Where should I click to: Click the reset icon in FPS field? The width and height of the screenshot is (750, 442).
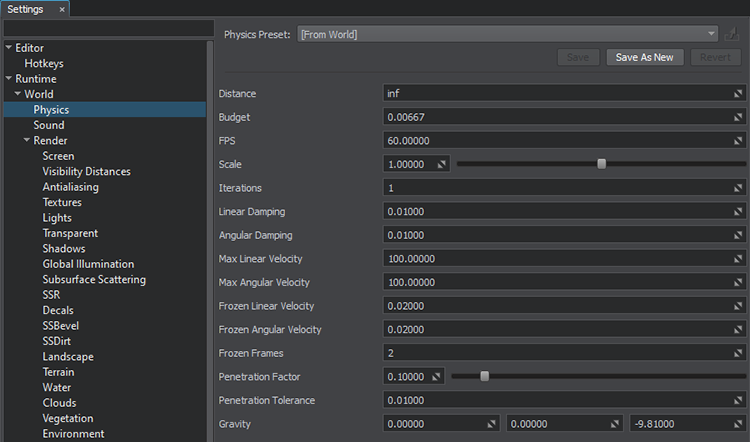(737, 141)
